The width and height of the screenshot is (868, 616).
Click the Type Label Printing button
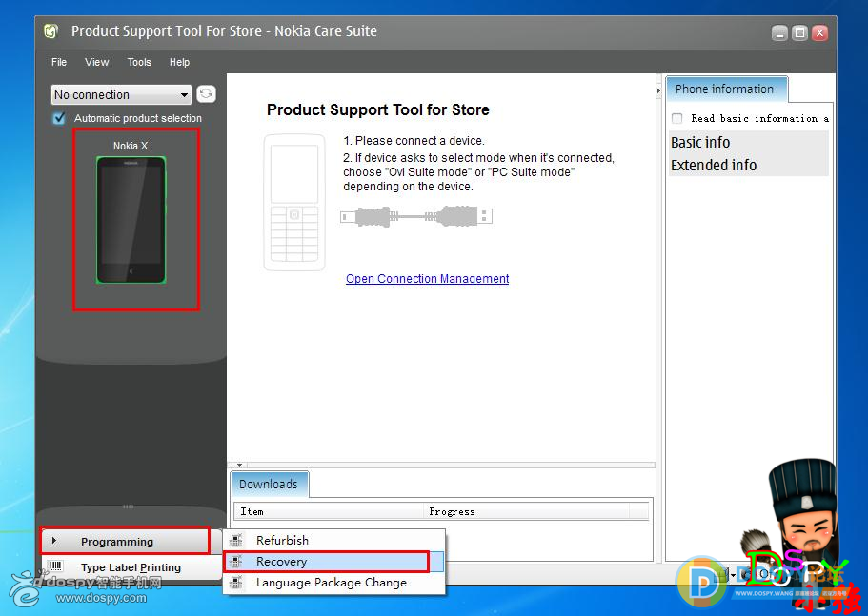[x=131, y=567]
